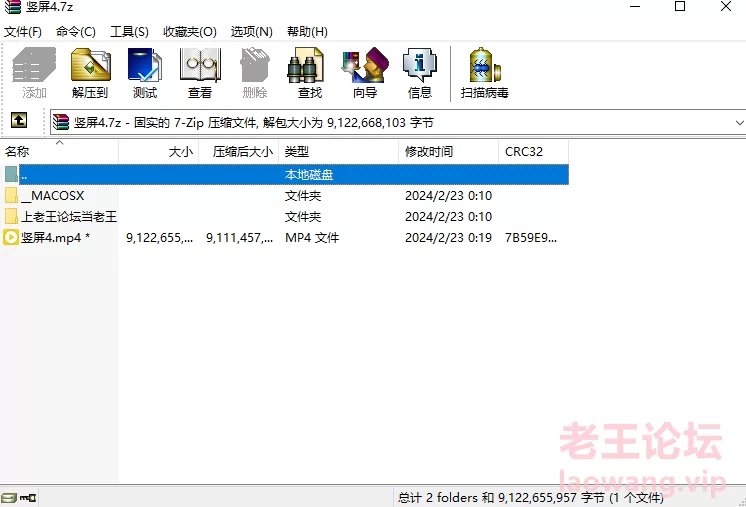Select the _MACOSX folder name
The image size is (746, 507).
tap(53, 195)
